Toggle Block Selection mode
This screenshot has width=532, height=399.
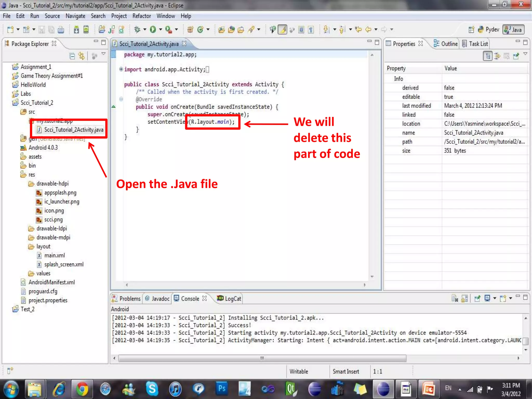pyautogui.click(x=301, y=30)
